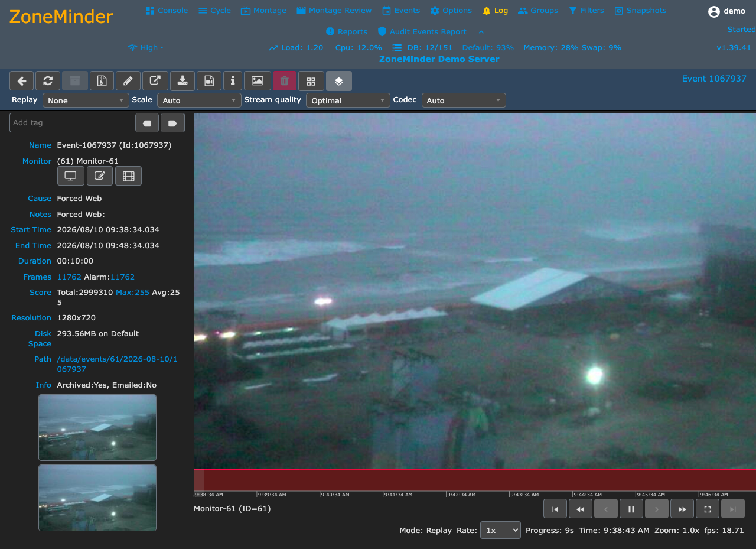Collapse the navigation bar chevron
The image size is (756, 549).
481,32
